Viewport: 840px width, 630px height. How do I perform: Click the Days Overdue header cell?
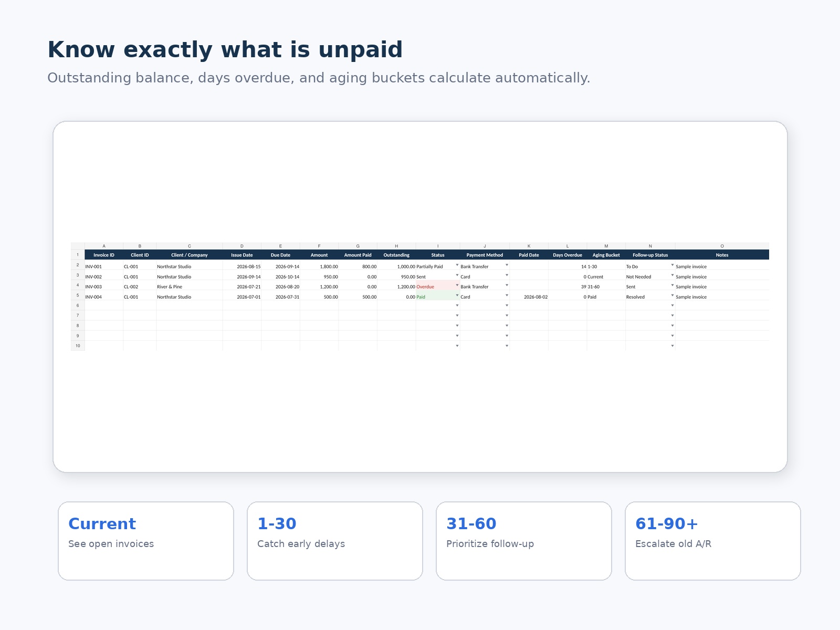click(568, 255)
